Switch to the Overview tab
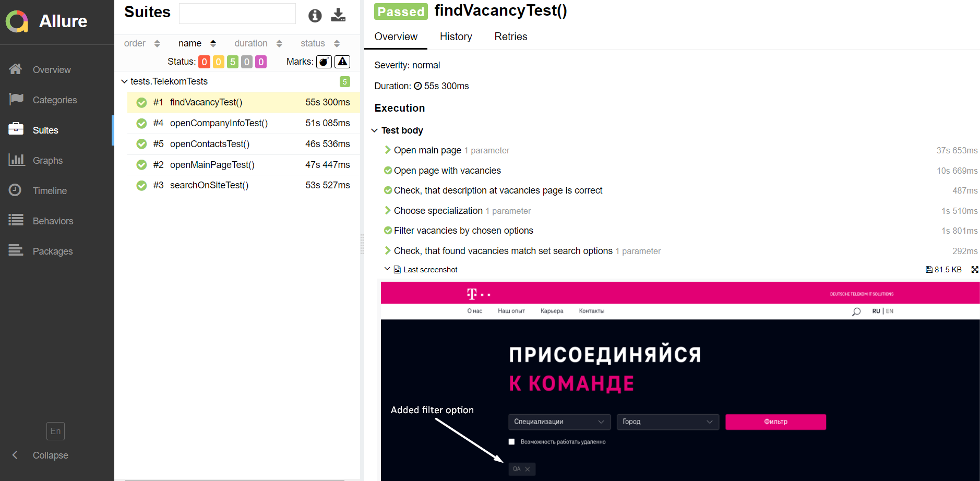 pyautogui.click(x=396, y=37)
